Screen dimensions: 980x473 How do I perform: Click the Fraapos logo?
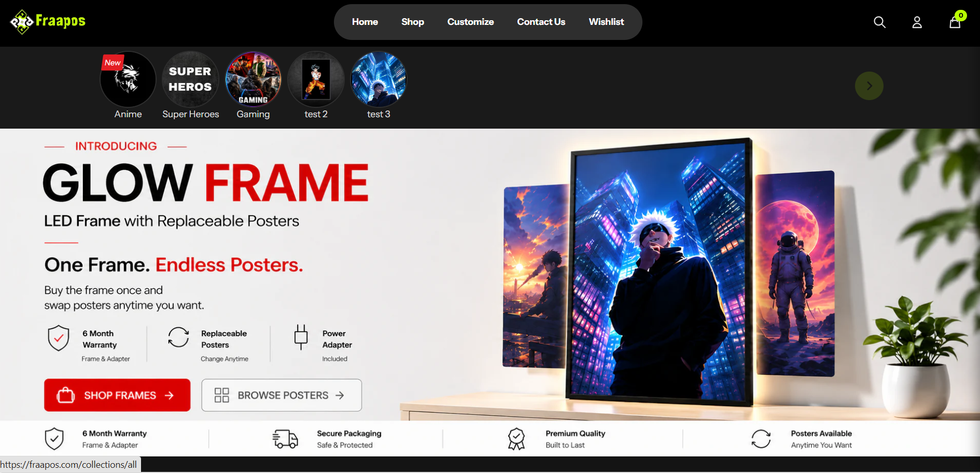click(48, 22)
